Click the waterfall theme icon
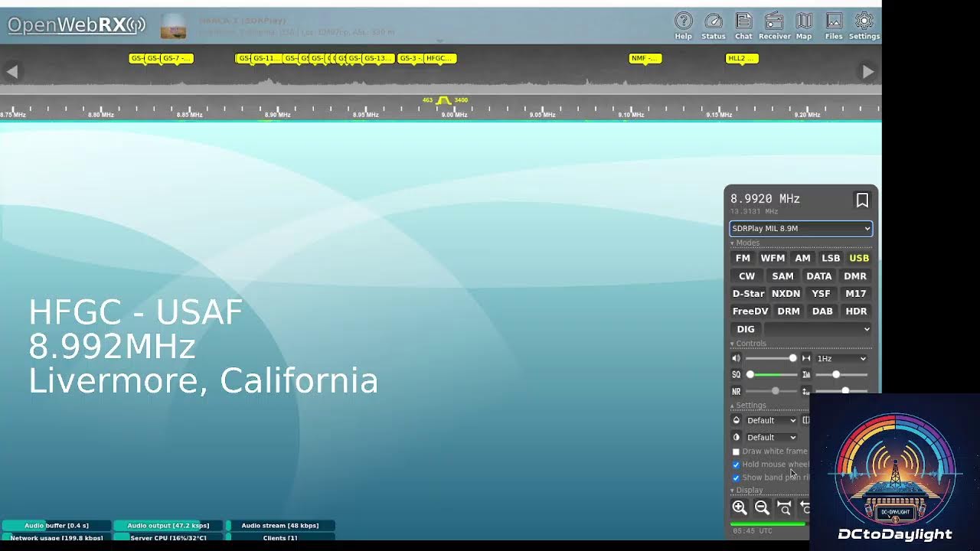 tap(737, 420)
